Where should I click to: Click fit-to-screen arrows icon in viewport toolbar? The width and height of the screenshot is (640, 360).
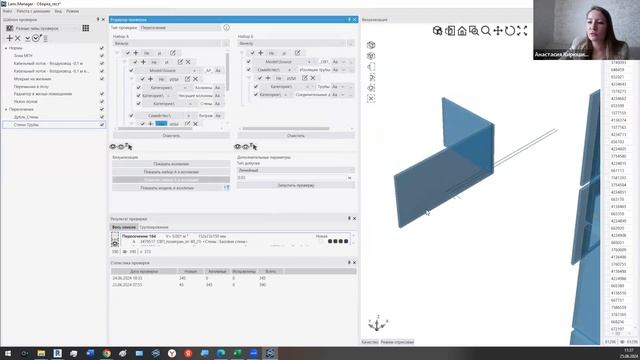(522, 31)
